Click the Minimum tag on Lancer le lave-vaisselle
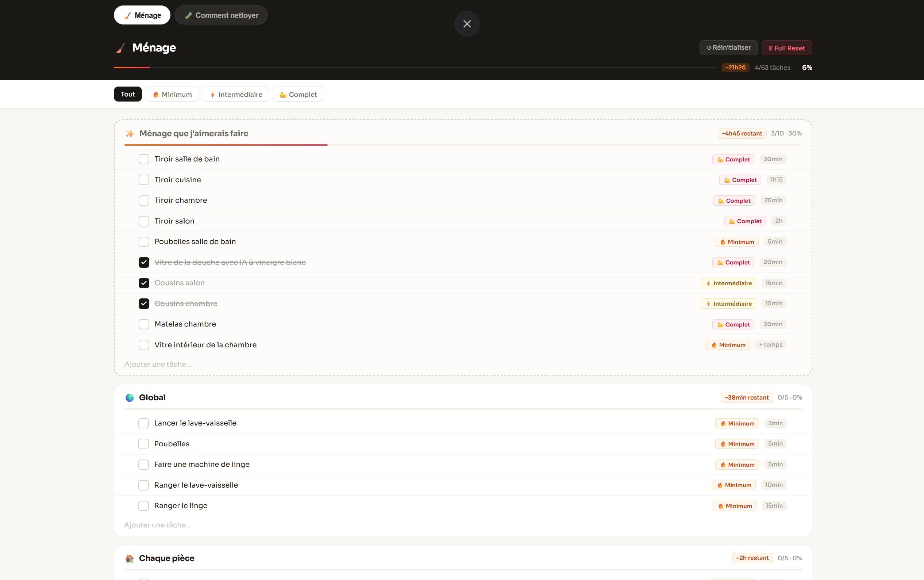The height and width of the screenshot is (580, 924). (x=737, y=423)
